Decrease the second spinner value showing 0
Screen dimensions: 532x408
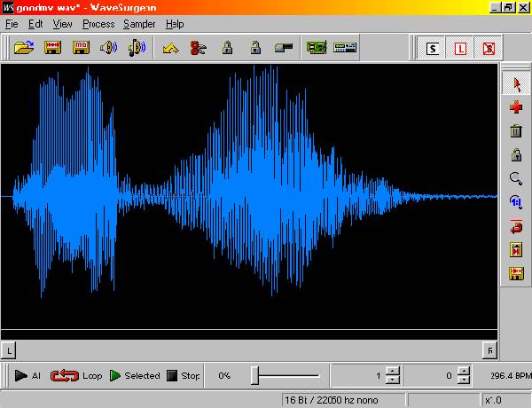464,381
